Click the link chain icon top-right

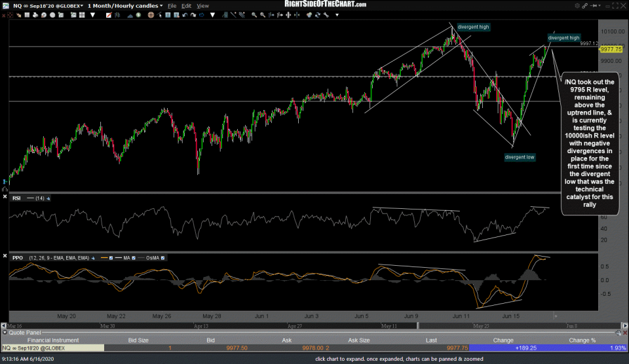pyautogui.click(x=585, y=6)
